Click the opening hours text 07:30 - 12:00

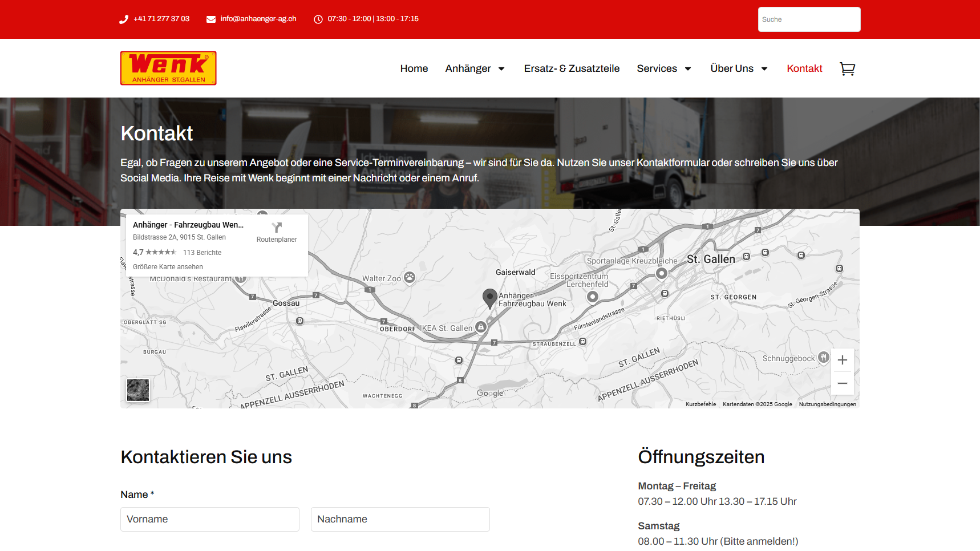tap(349, 19)
